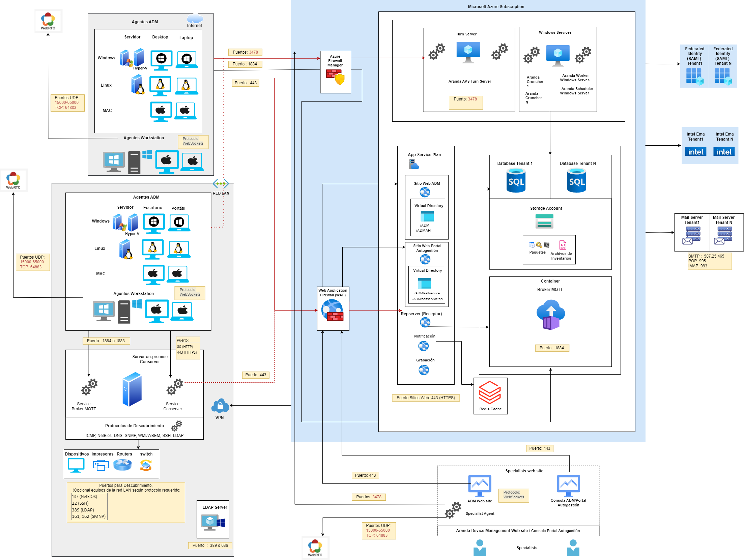Select the Microsoft Azure Subscription title

coord(496,7)
